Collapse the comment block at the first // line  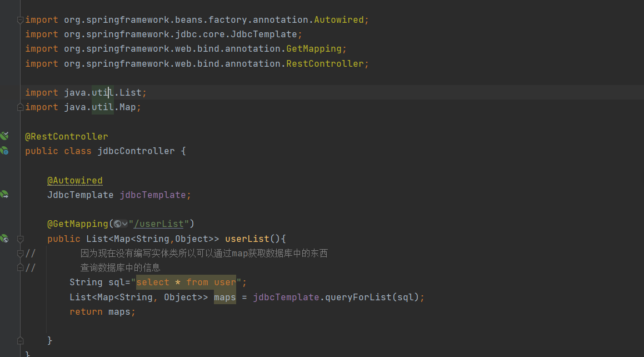point(20,254)
